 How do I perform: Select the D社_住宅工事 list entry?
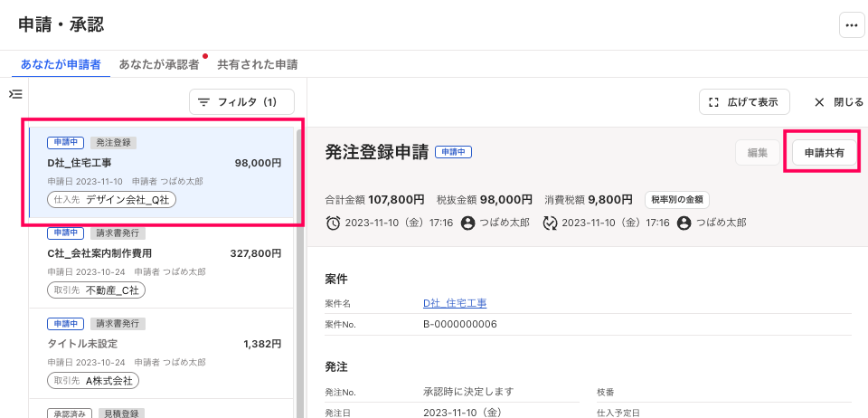coord(162,172)
